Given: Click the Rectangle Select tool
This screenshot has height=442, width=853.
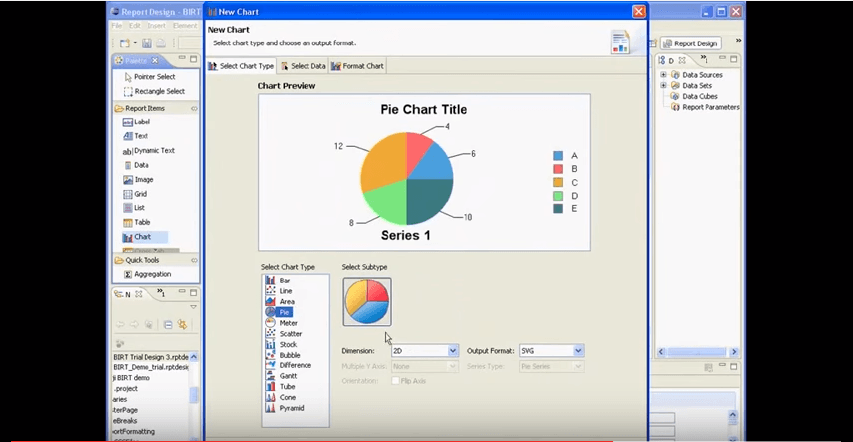Looking at the screenshot, I should 159,92.
